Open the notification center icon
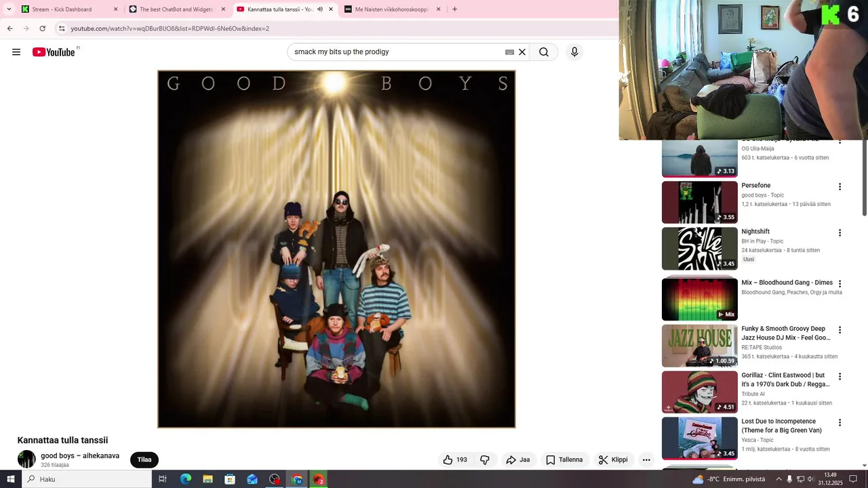 click(x=854, y=479)
